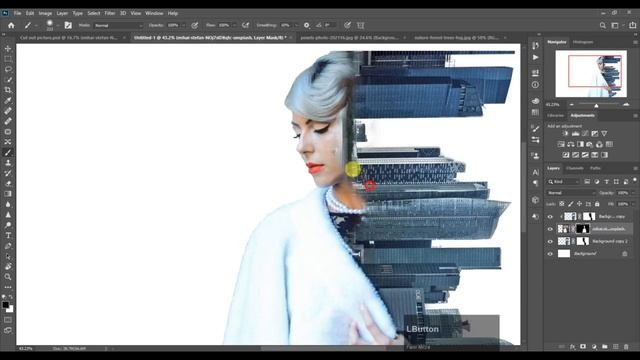
Task: Select the Background copy 2 layer mask thumbnail
Action: click(583, 242)
